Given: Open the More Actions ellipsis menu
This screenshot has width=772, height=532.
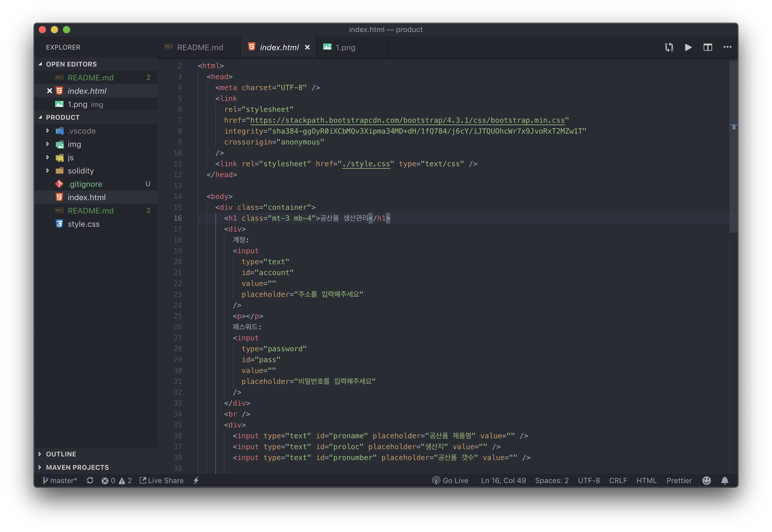Looking at the screenshot, I should (727, 47).
